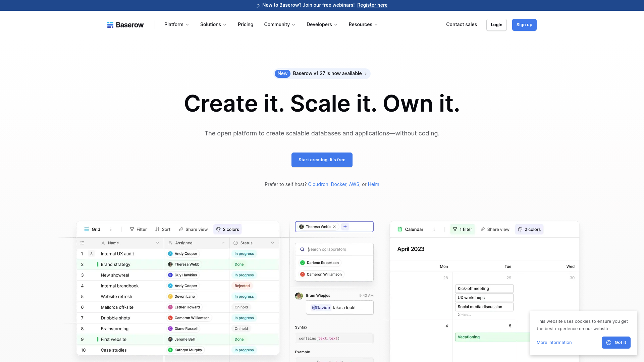Open the Status column dropdown arrow
The width and height of the screenshot is (644, 362).
[273, 243]
